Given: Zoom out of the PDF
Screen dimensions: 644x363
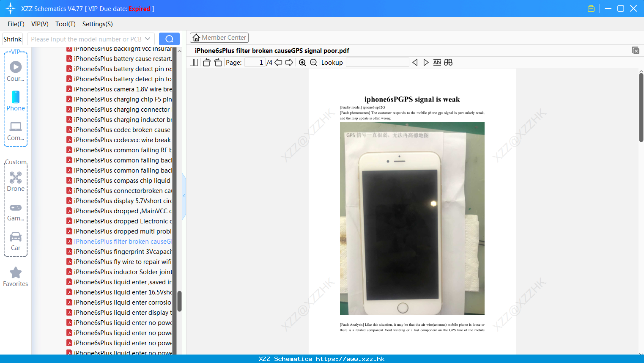Looking at the screenshot, I should pos(313,63).
